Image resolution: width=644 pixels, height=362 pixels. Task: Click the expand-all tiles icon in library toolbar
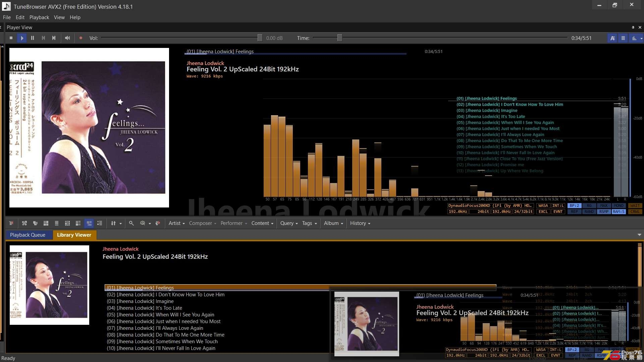click(24, 223)
